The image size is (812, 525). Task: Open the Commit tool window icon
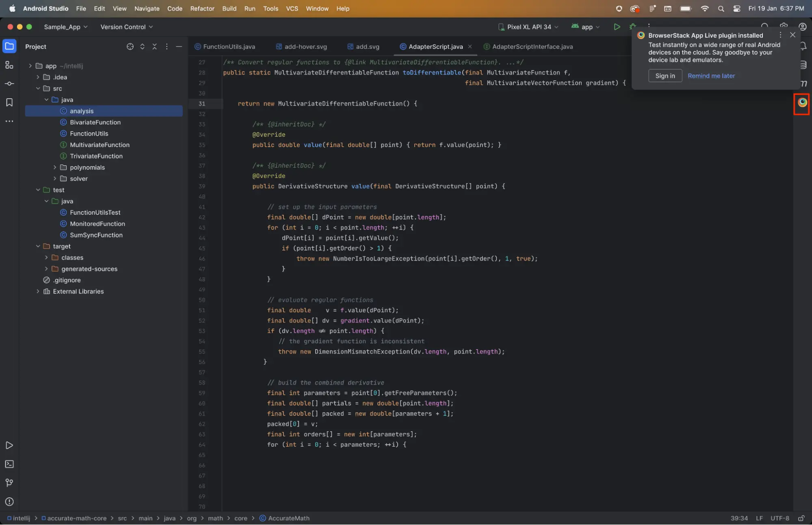point(9,84)
